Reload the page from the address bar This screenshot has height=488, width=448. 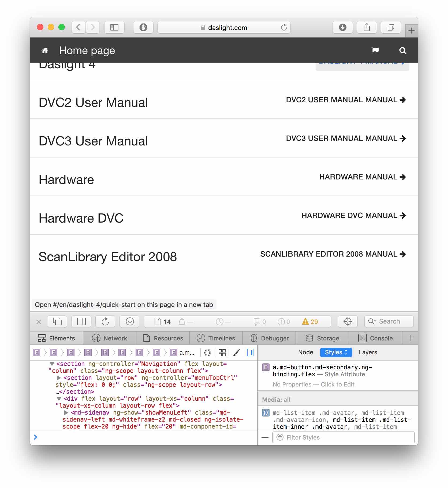pyautogui.click(x=284, y=27)
